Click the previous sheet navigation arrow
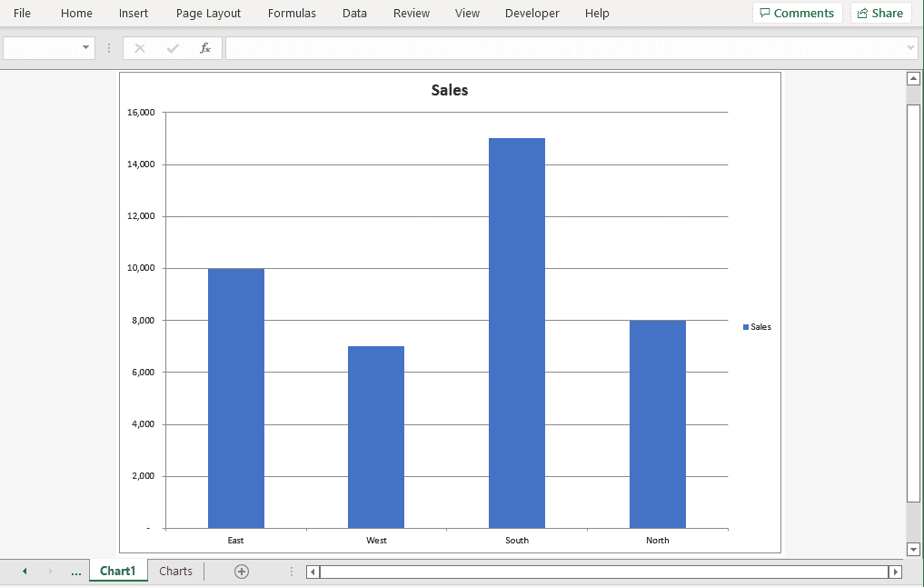Viewport: 924px width, 587px height. 25,571
